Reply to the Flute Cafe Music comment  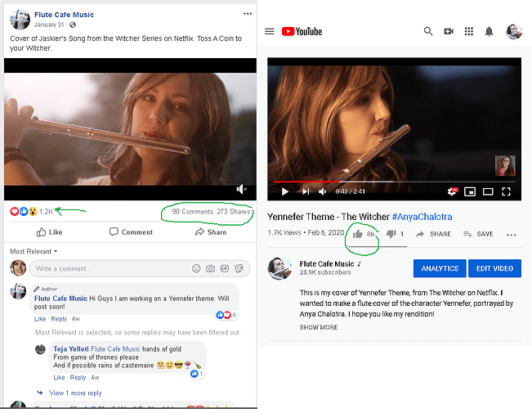[59, 319]
